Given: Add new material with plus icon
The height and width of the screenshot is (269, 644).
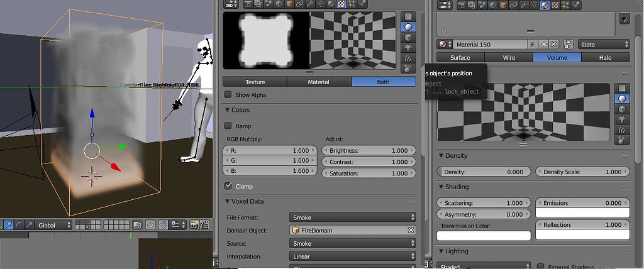Looking at the screenshot, I should coord(544,45).
